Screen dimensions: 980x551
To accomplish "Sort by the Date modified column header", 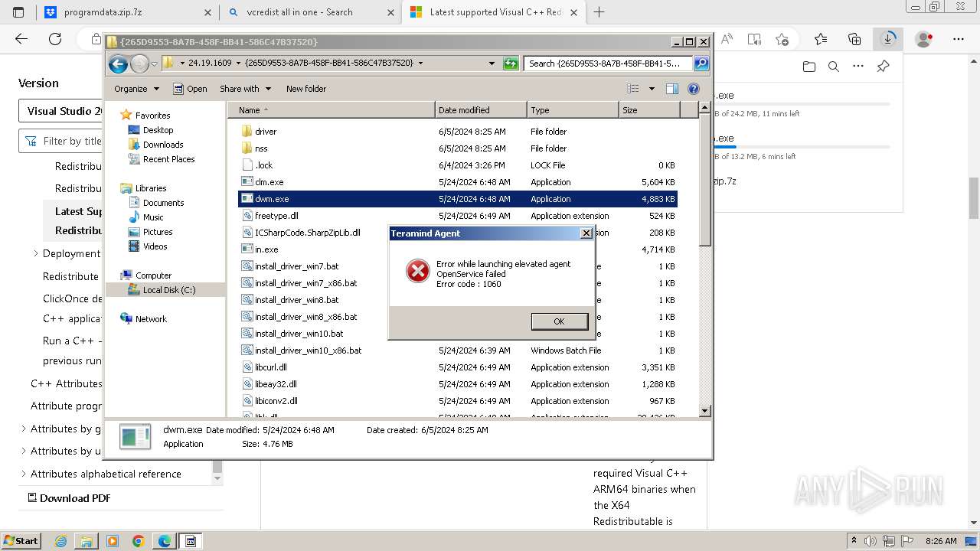I will (x=481, y=110).
